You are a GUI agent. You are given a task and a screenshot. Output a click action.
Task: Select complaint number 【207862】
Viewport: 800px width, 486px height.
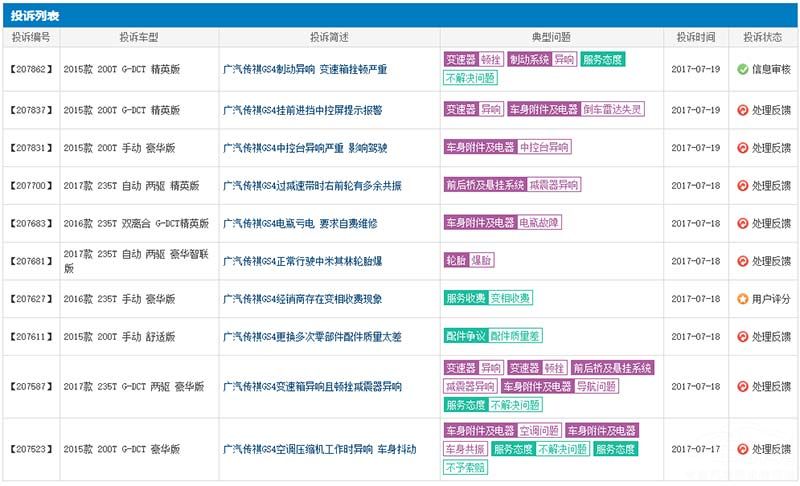(31, 70)
